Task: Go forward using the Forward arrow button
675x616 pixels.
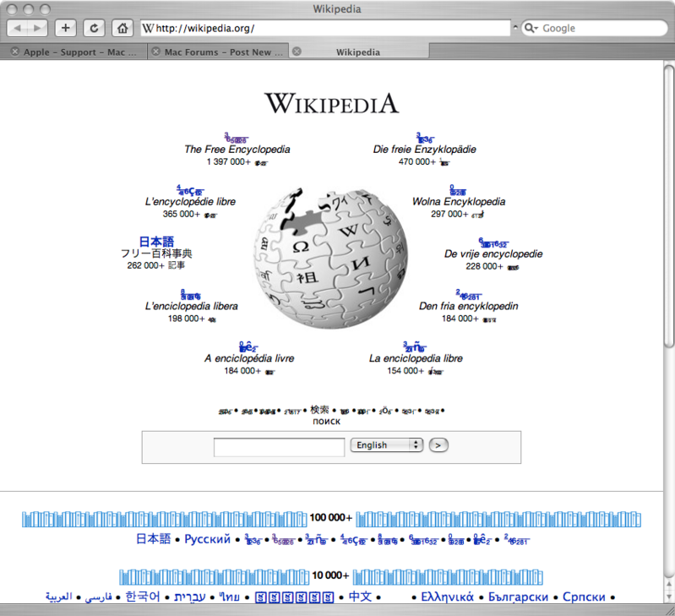Action: (x=38, y=29)
